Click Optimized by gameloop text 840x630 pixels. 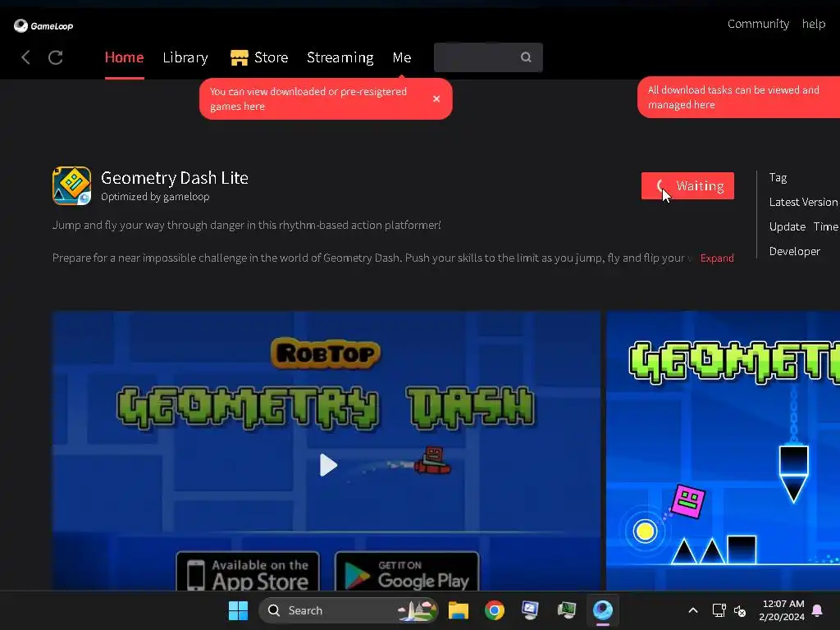(155, 197)
